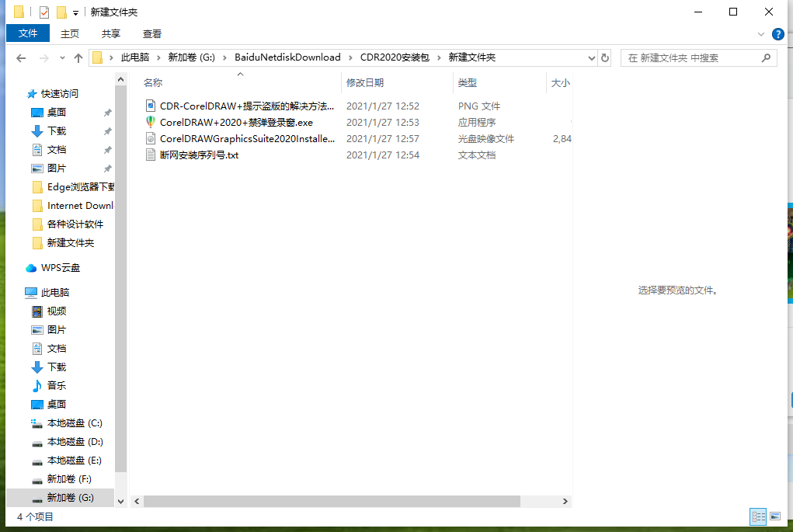Open 下载 under 此电脑
This screenshot has height=532, width=793.
[x=57, y=367]
